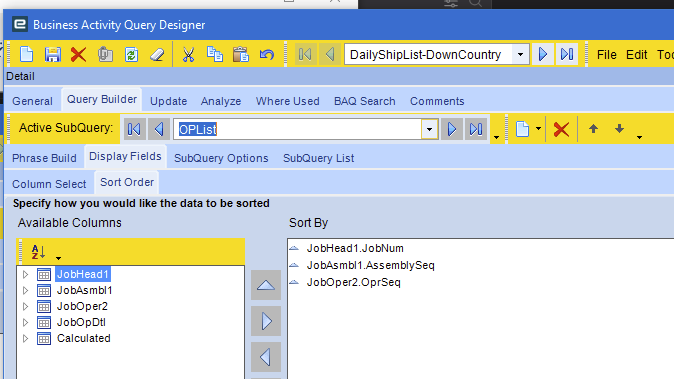Image resolution: width=674 pixels, height=379 pixels.
Task: Open the subquery actions toolbar overflow arrow
Action: tap(640, 137)
